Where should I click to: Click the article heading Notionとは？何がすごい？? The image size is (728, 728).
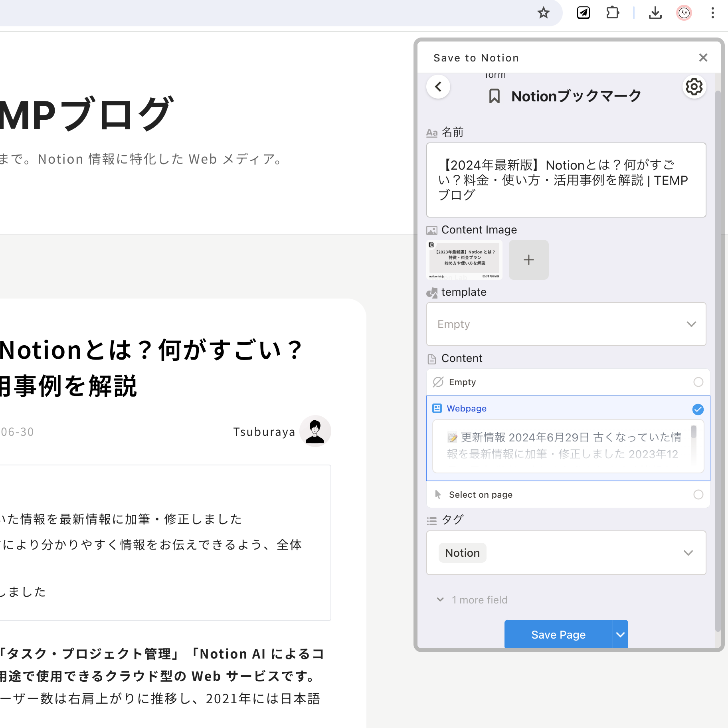tap(151, 350)
